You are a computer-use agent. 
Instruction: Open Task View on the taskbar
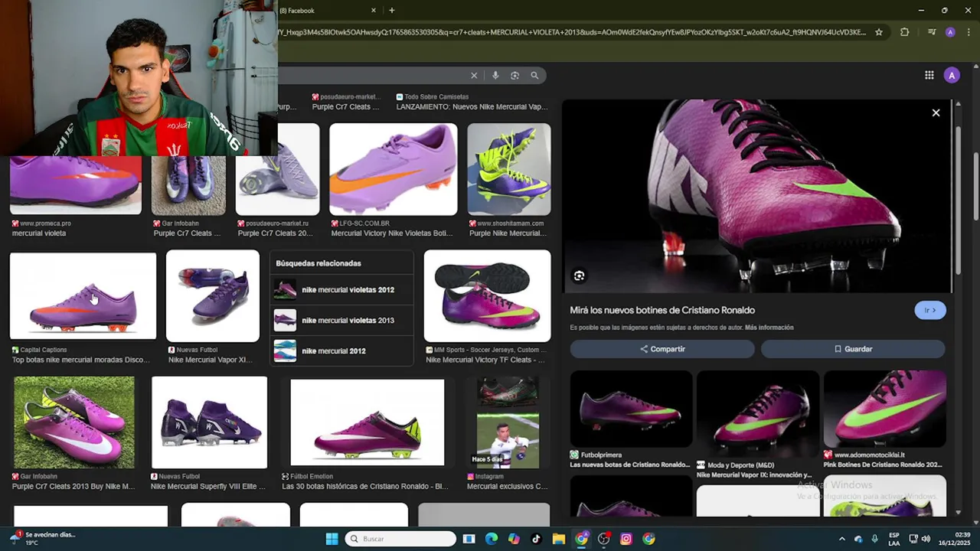469,539
